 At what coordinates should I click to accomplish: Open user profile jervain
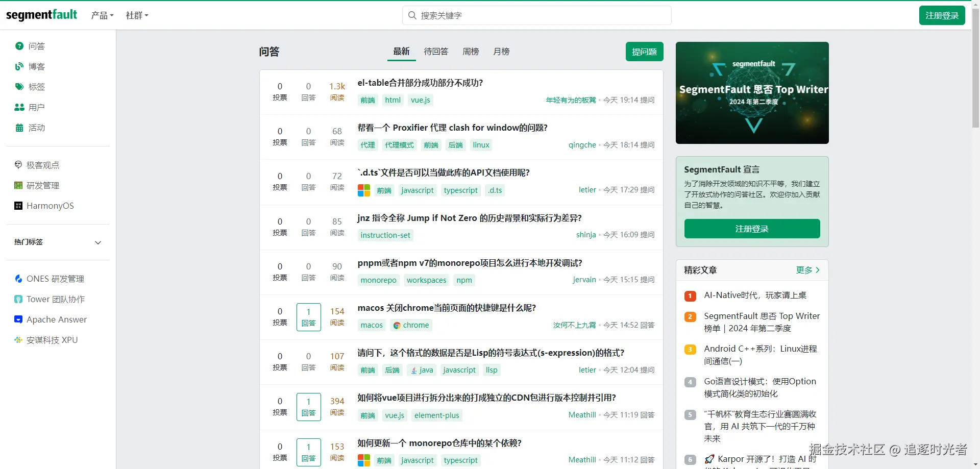584,280
